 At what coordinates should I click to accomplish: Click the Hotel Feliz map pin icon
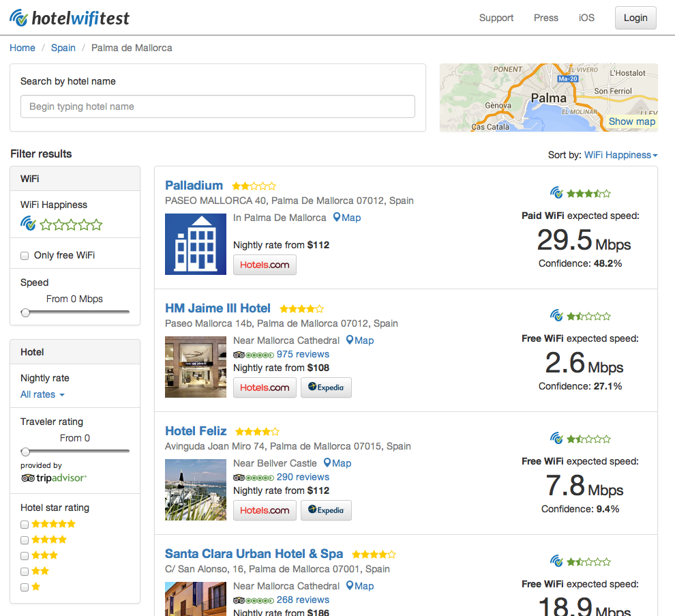(x=327, y=463)
